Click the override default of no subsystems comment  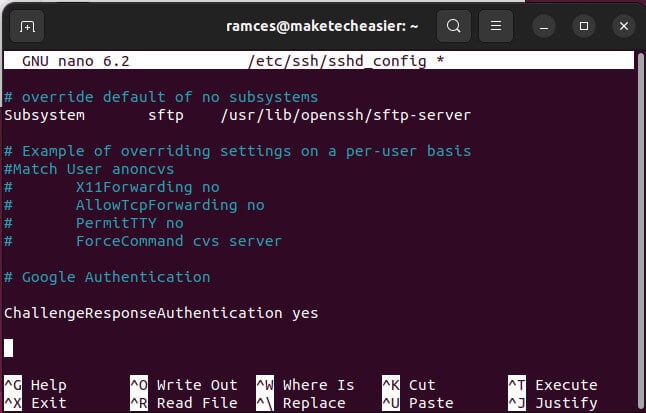(x=161, y=97)
